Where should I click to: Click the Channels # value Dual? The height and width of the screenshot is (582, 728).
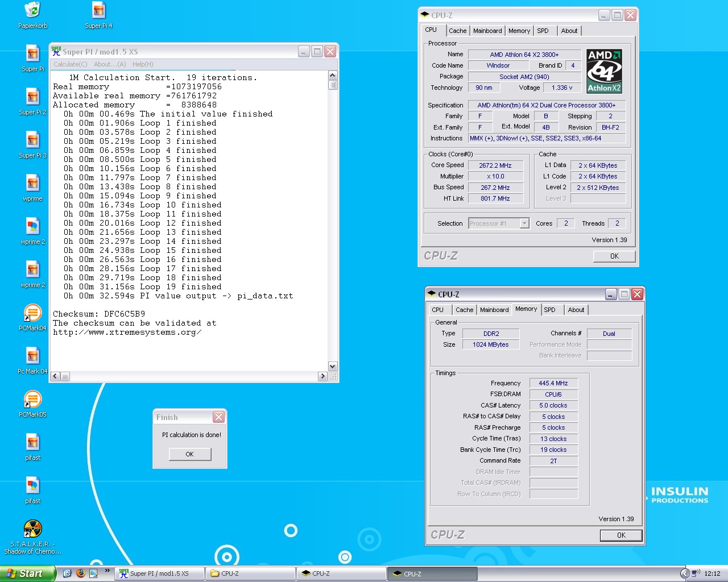pyautogui.click(x=609, y=334)
